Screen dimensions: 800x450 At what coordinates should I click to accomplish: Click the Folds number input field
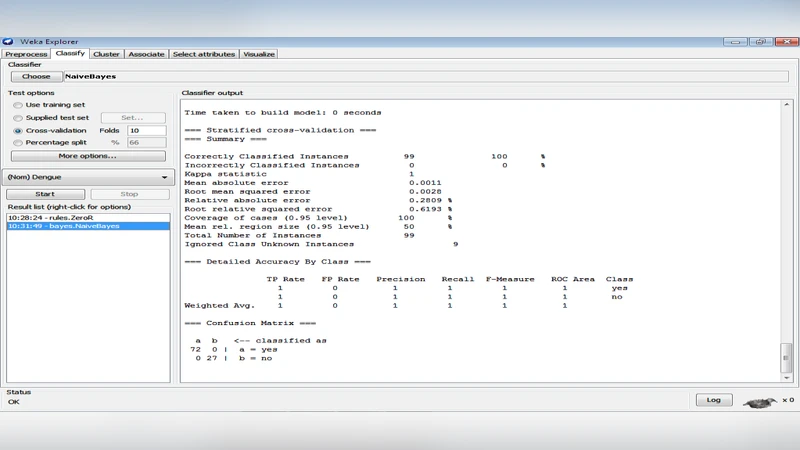[x=146, y=131]
